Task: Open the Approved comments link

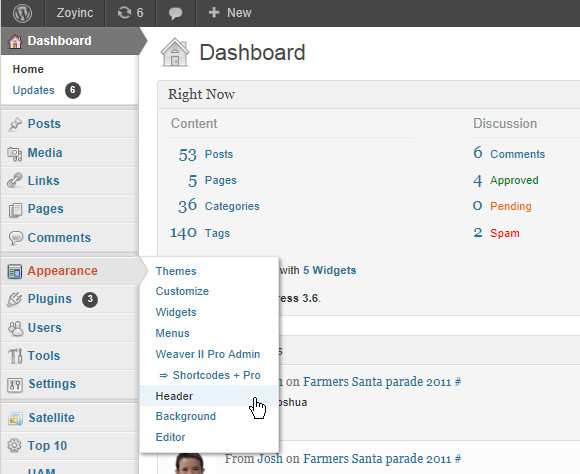Action: click(514, 180)
